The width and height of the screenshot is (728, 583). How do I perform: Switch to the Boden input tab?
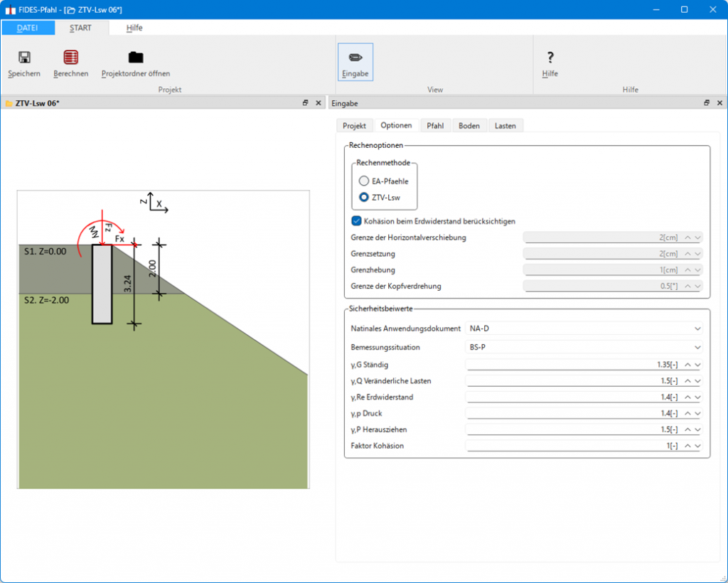point(469,126)
